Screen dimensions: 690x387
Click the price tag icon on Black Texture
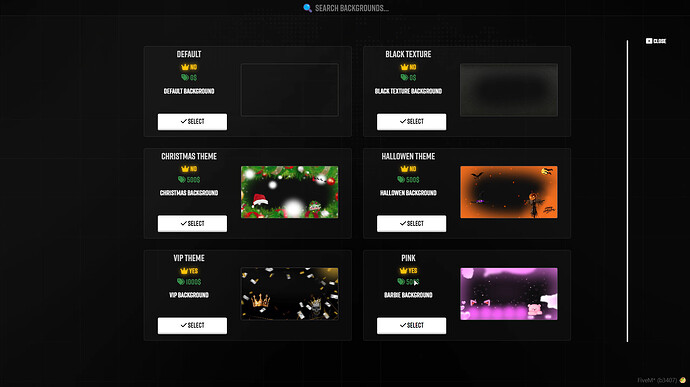coord(404,77)
